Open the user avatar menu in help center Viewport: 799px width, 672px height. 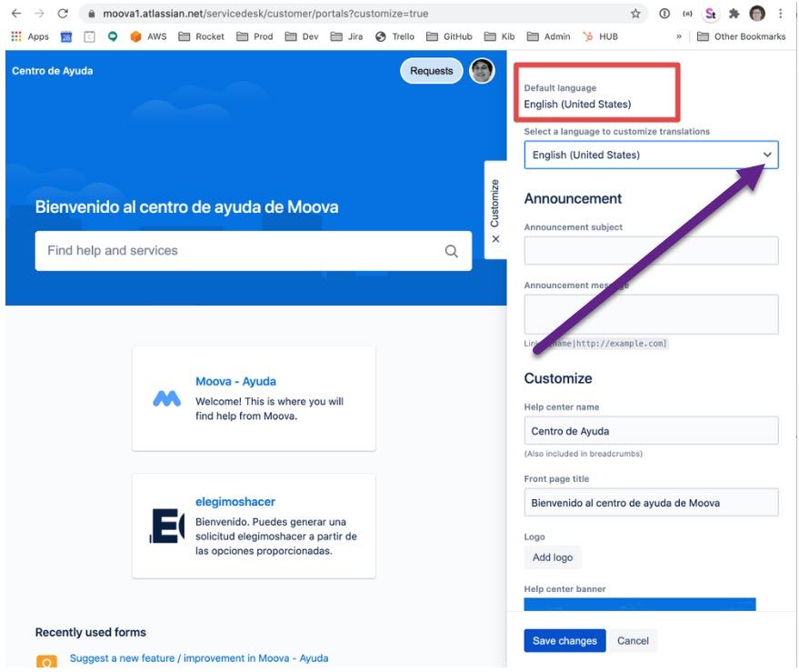482,71
